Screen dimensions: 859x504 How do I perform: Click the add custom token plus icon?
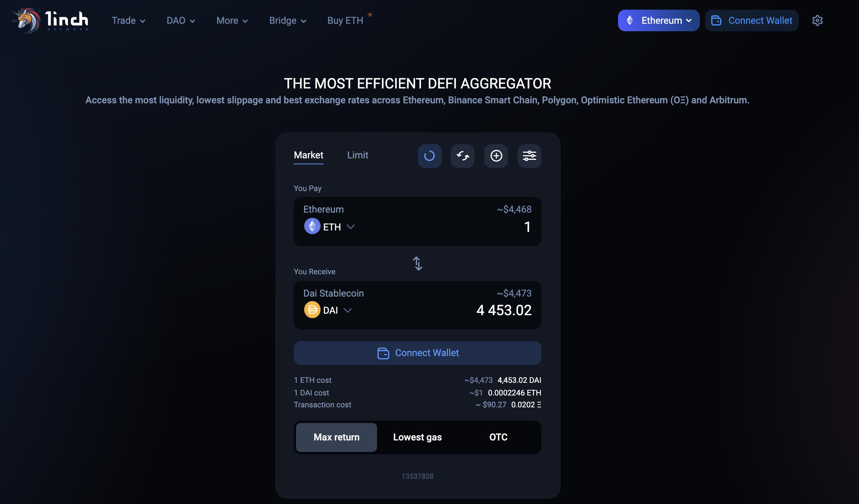pos(496,156)
